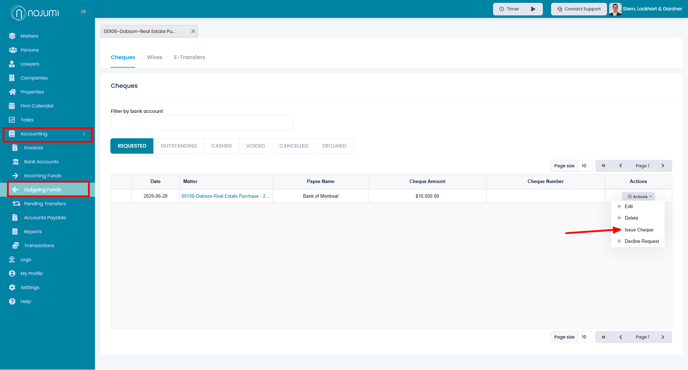Click the Accounting book icon
This screenshot has height=370, width=688.
pyautogui.click(x=12, y=134)
